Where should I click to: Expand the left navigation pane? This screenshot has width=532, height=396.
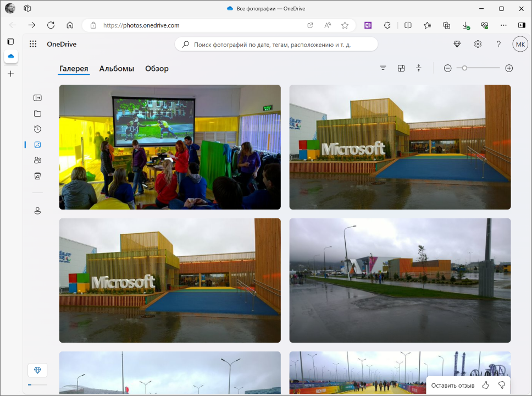click(x=38, y=98)
